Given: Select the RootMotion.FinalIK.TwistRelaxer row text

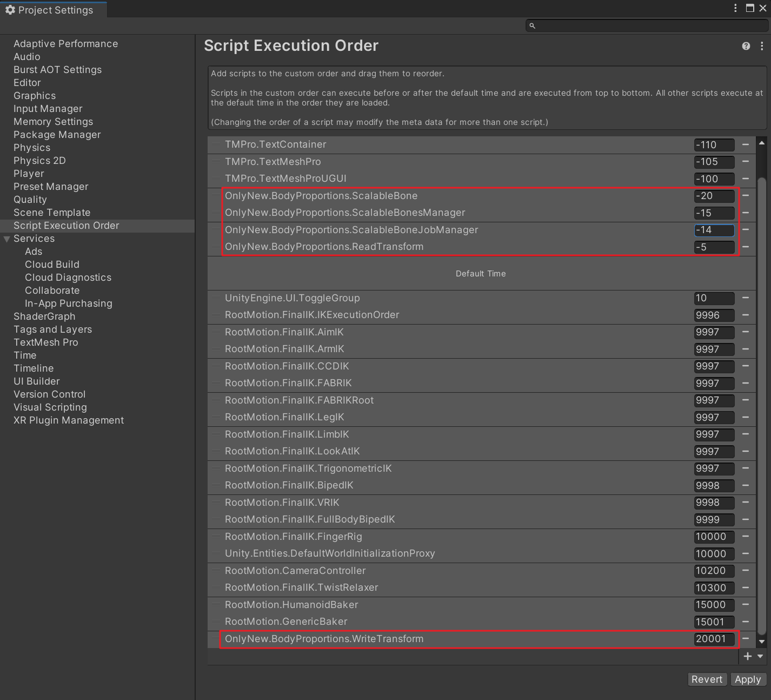Looking at the screenshot, I should pos(301,587).
